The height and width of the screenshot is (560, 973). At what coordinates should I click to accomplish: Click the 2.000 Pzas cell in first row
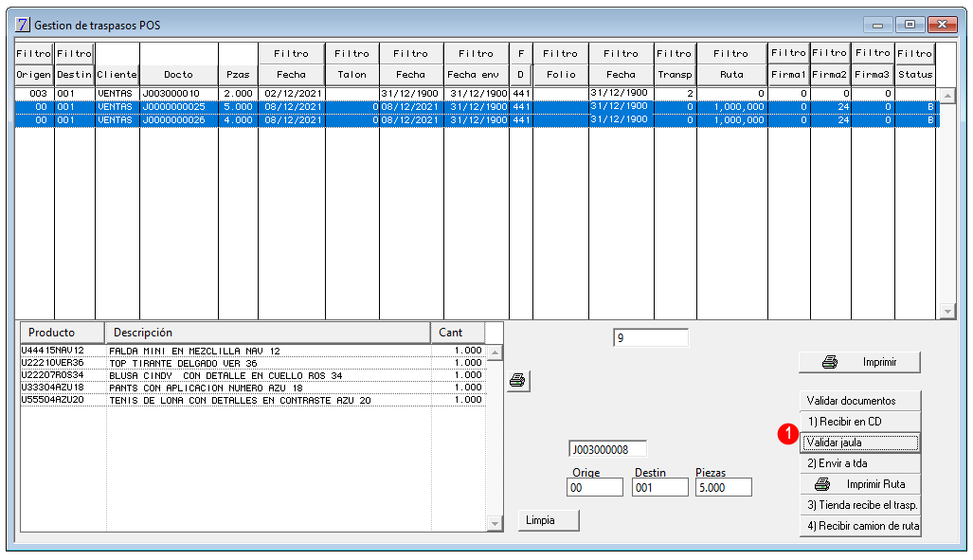239,94
